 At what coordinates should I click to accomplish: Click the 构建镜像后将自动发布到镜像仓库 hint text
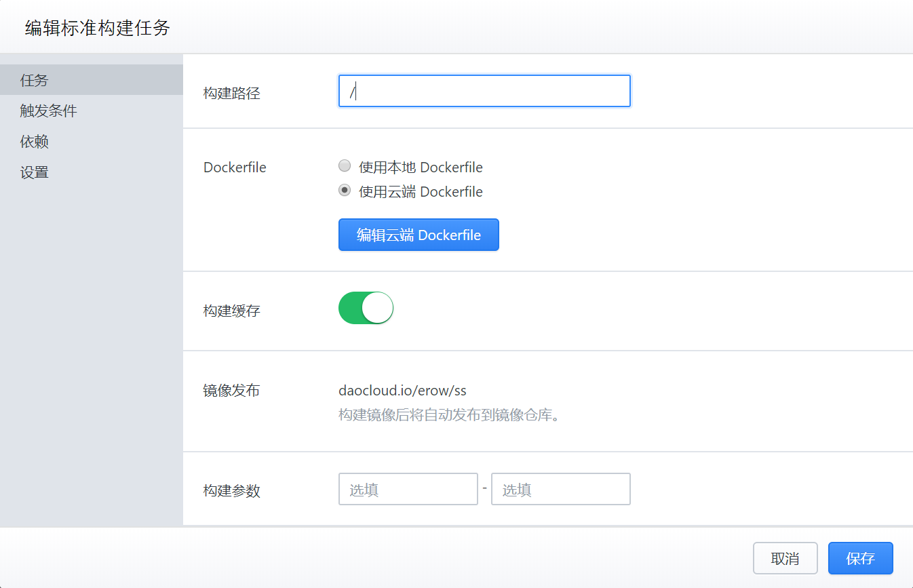[x=450, y=414]
